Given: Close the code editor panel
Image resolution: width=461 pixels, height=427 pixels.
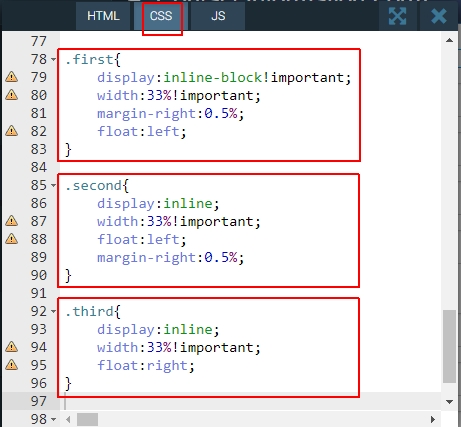Looking at the screenshot, I should click(x=439, y=16).
